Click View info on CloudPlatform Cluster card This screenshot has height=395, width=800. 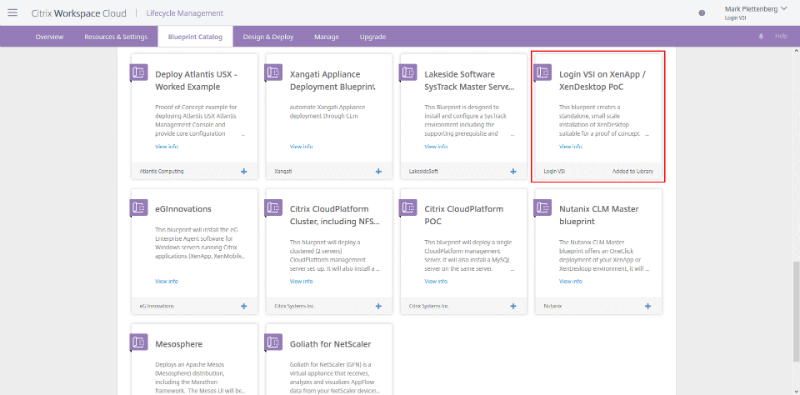tap(301, 281)
